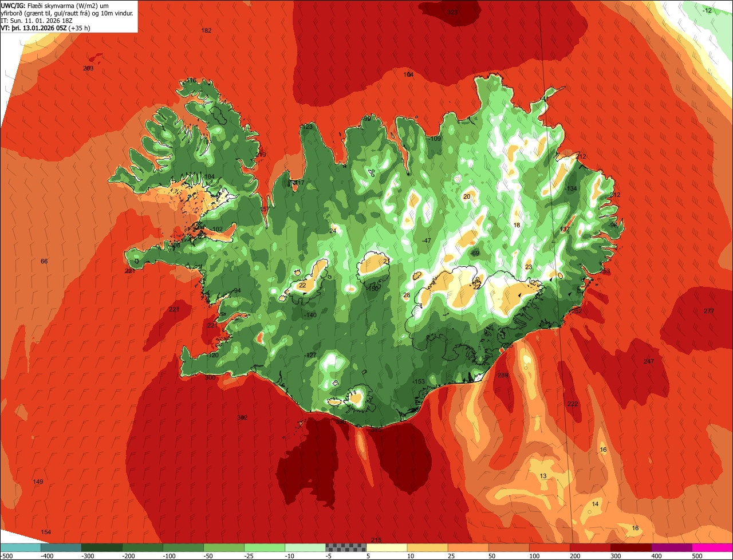This screenshot has height=560, width=733.
Task: Click the map value '203'
Action: pyautogui.click(x=88, y=68)
